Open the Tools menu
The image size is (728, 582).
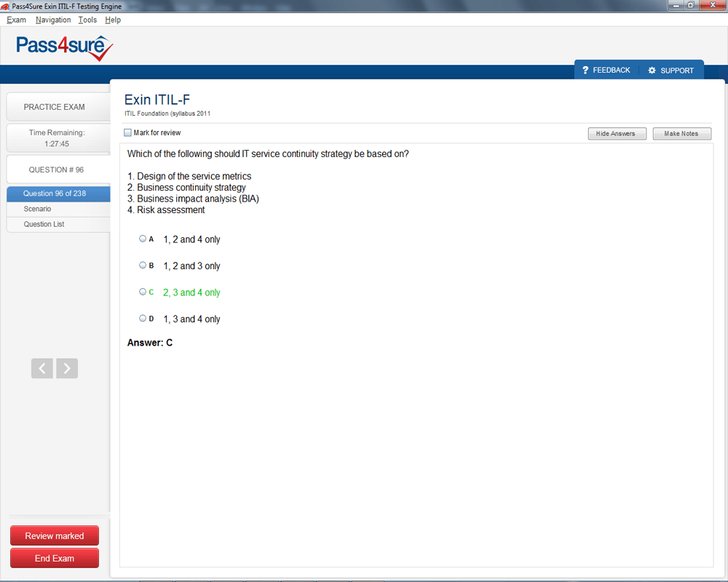point(87,20)
